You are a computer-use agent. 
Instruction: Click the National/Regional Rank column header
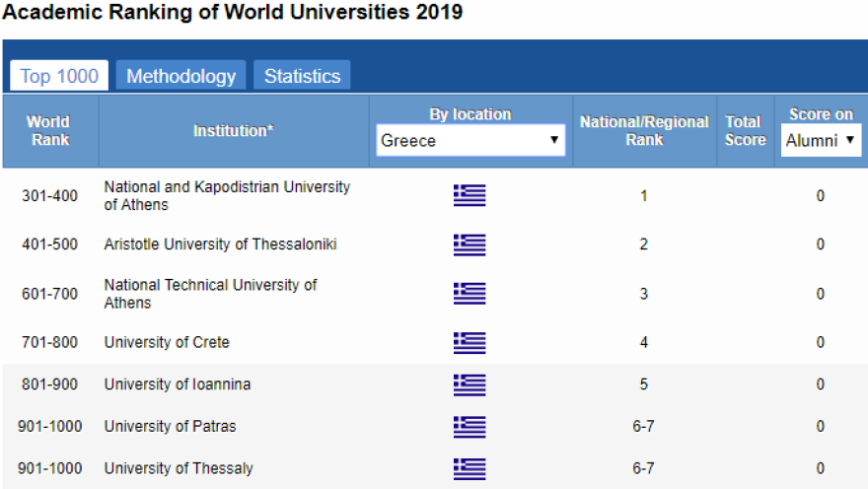[x=644, y=131]
